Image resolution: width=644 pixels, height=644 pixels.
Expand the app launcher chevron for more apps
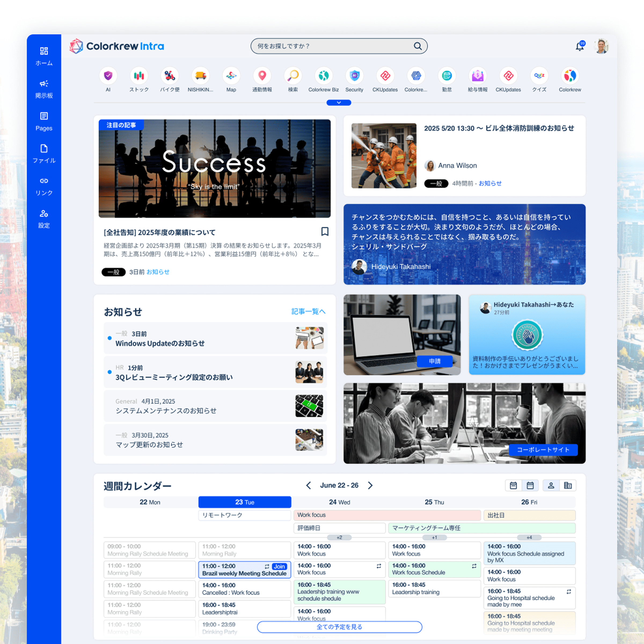click(339, 102)
